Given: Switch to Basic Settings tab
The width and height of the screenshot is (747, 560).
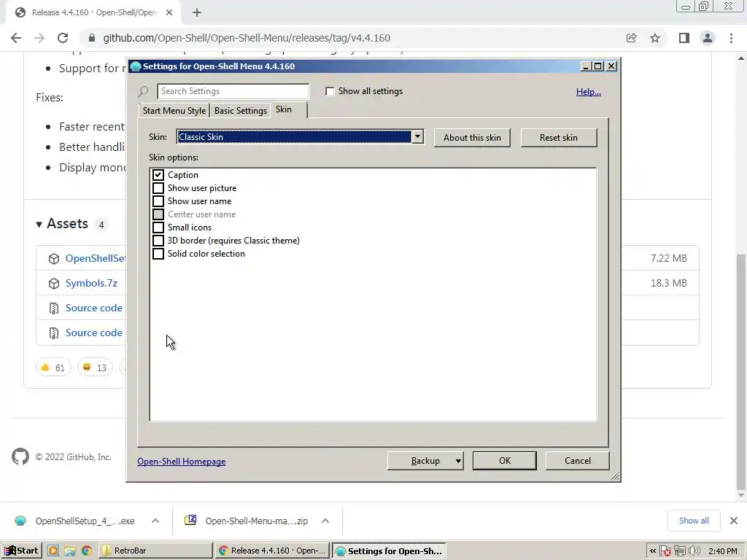Looking at the screenshot, I should [241, 111].
